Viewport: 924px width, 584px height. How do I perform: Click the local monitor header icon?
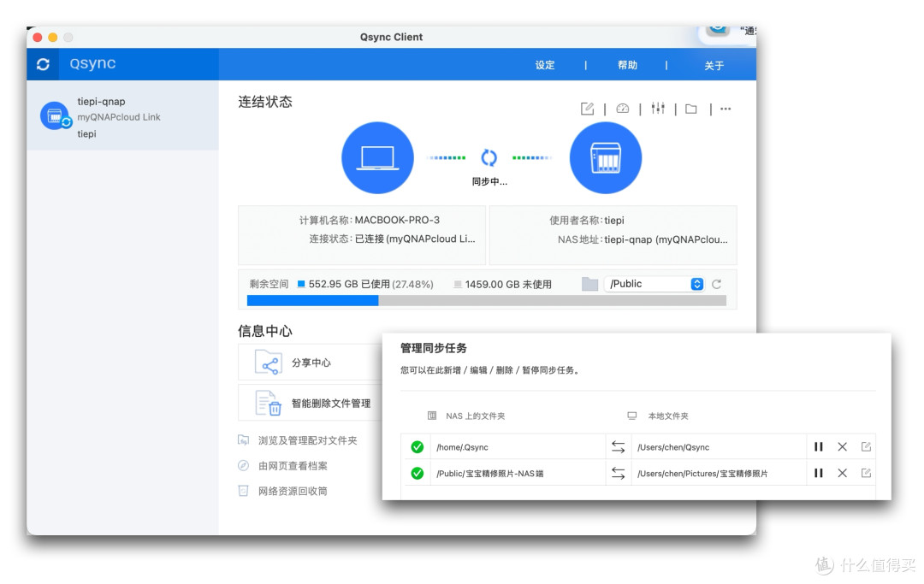point(631,416)
